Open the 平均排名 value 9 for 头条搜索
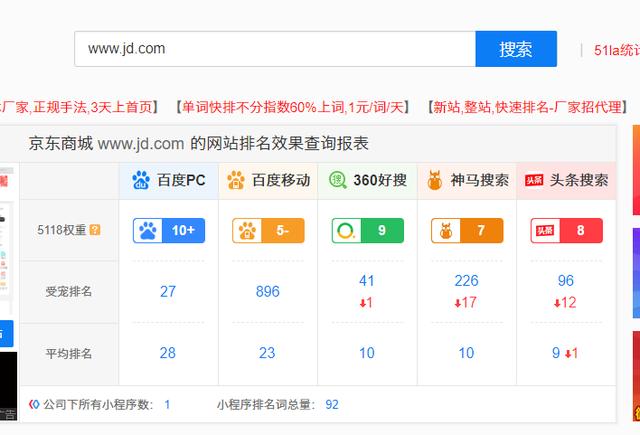 (x=556, y=353)
